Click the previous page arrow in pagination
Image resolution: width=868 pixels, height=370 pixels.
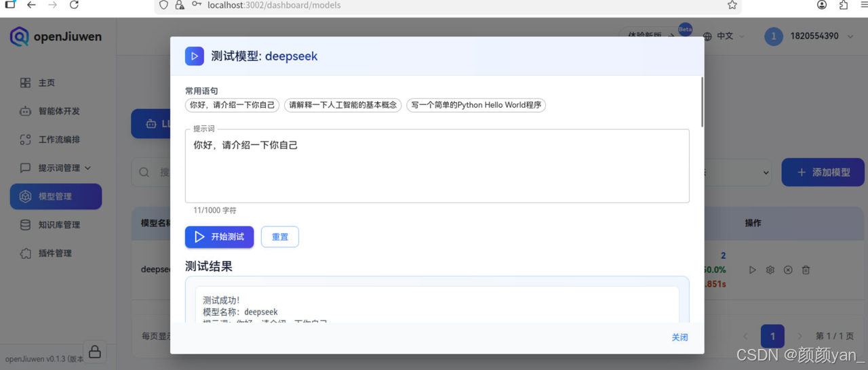[745, 336]
